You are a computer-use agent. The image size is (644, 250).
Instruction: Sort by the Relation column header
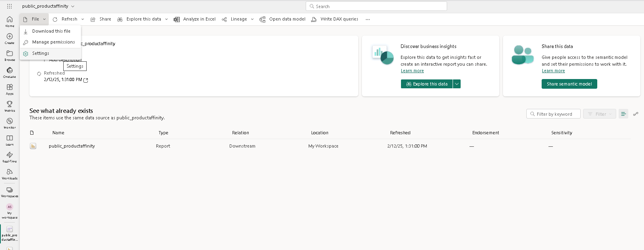241,133
